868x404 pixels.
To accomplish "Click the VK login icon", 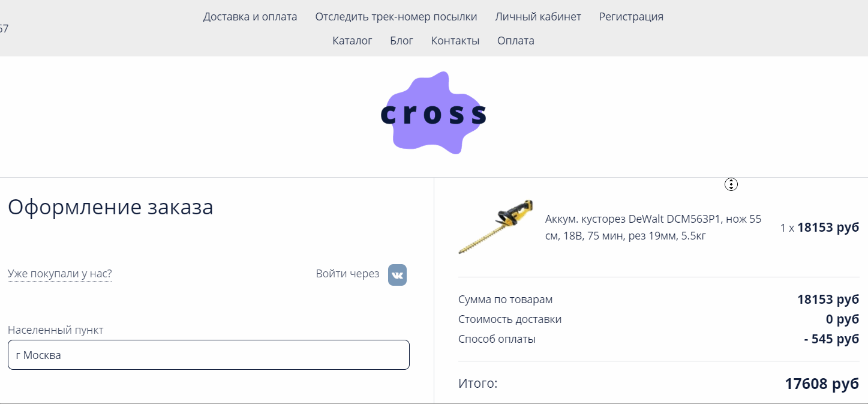I will pyautogui.click(x=397, y=274).
